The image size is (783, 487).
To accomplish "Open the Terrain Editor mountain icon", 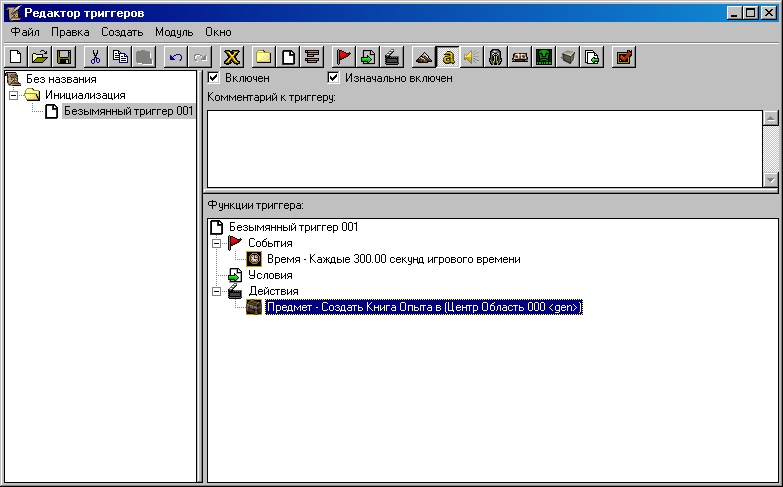I will click(424, 57).
